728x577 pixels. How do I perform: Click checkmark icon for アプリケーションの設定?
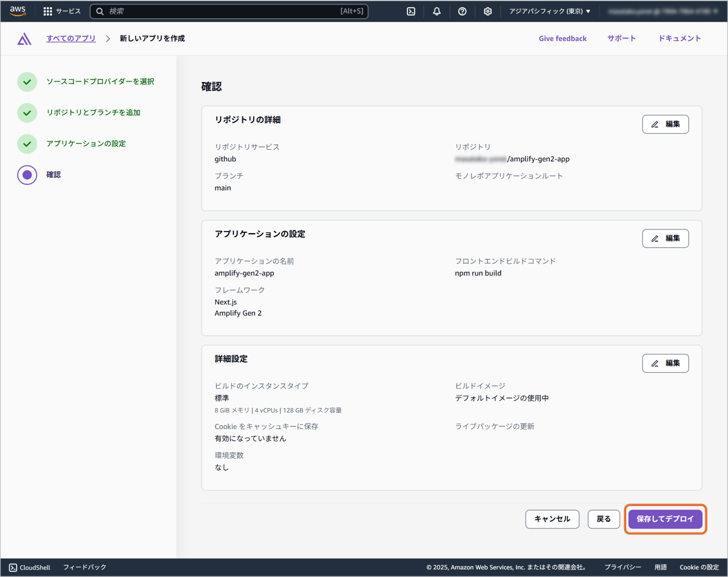pos(27,144)
